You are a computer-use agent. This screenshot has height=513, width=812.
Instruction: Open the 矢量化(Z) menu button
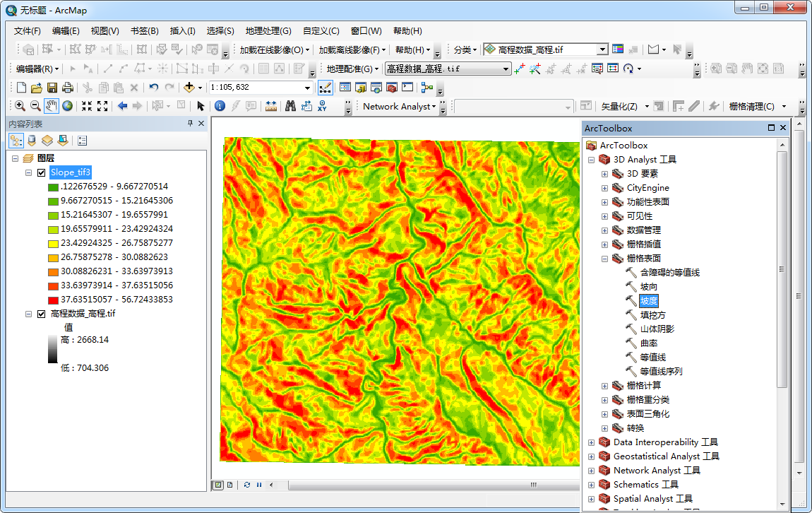pyautogui.click(x=625, y=106)
